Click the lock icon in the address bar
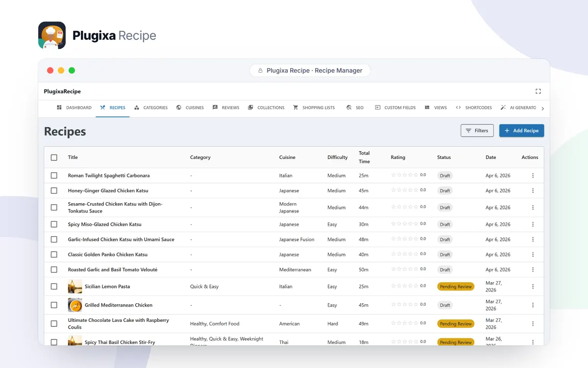The width and height of the screenshot is (588, 368). [260, 71]
